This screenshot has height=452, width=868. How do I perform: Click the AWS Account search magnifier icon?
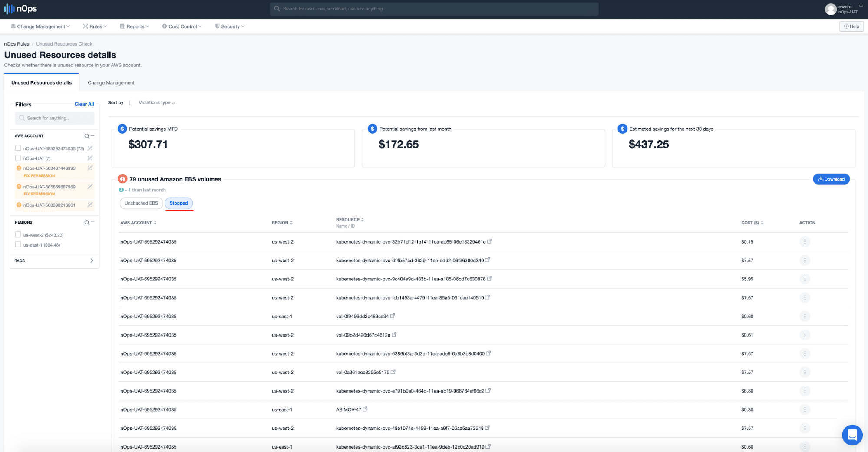tap(87, 136)
